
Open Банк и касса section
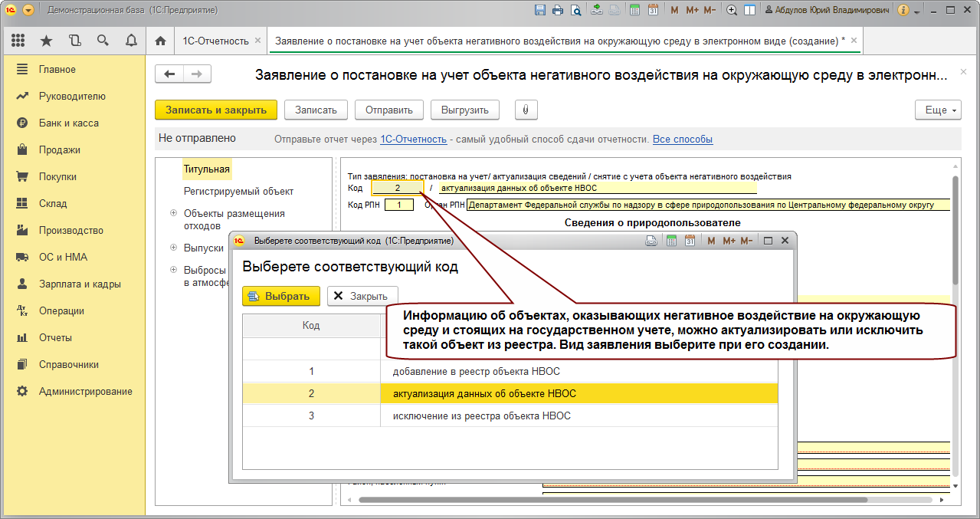coord(69,123)
